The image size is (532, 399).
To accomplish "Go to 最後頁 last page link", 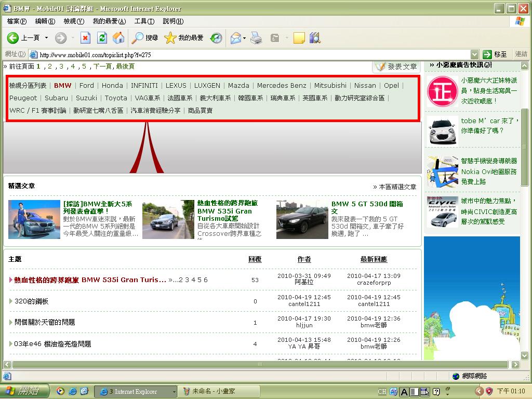I will coord(125,66).
